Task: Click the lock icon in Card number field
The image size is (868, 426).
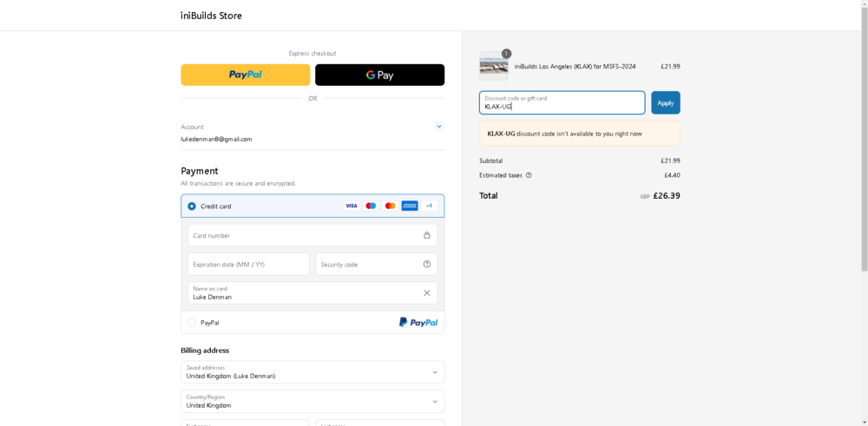Action: pyautogui.click(x=427, y=235)
